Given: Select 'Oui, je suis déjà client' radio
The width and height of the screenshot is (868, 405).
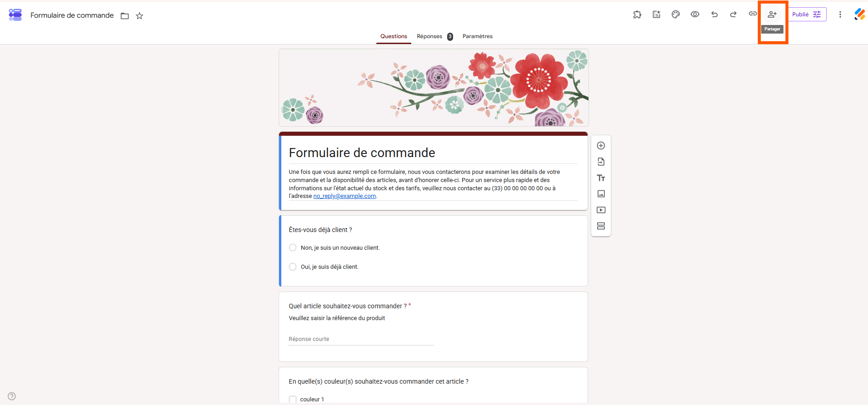Looking at the screenshot, I should click(293, 267).
